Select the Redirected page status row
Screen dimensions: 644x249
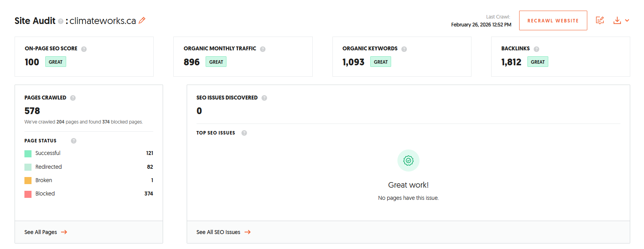(x=89, y=167)
